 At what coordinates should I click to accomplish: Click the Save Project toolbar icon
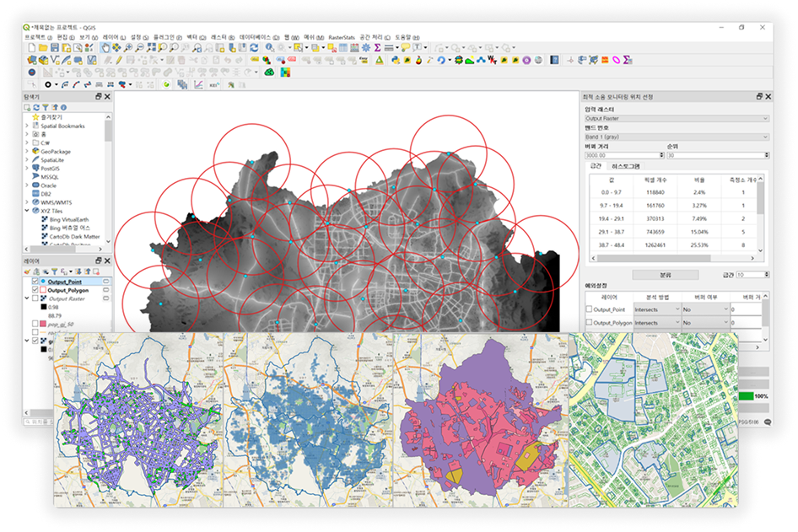coord(53,48)
